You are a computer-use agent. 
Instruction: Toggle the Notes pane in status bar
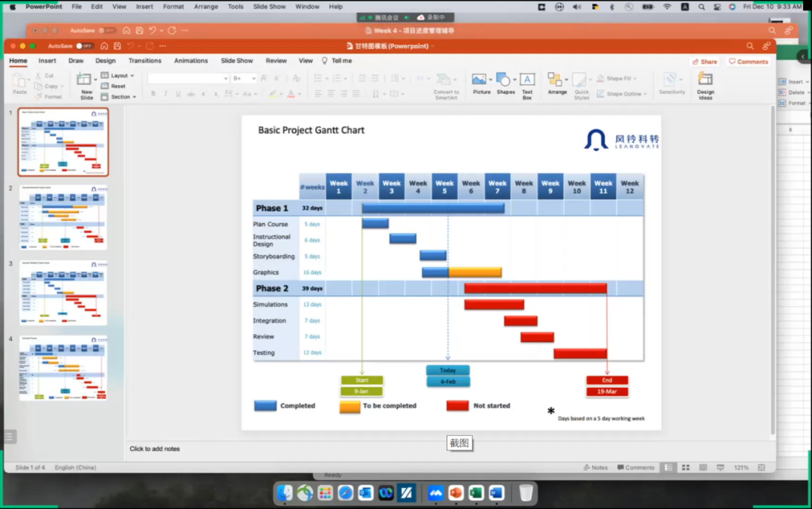595,468
